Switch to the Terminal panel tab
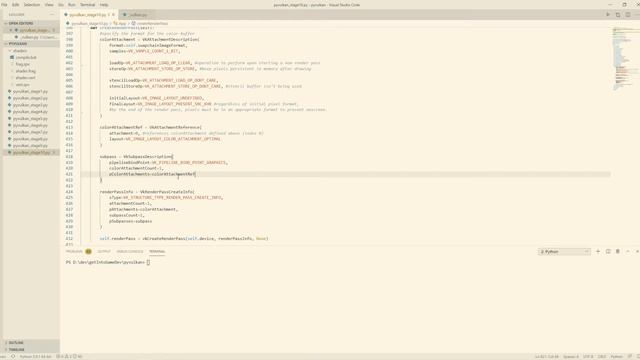 tap(157, 251)
